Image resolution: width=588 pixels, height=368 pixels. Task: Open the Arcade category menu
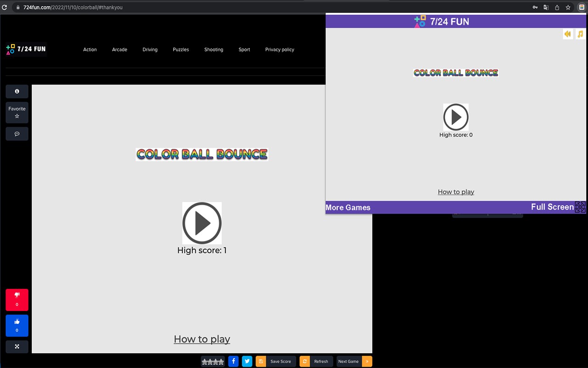pos(119,50)
